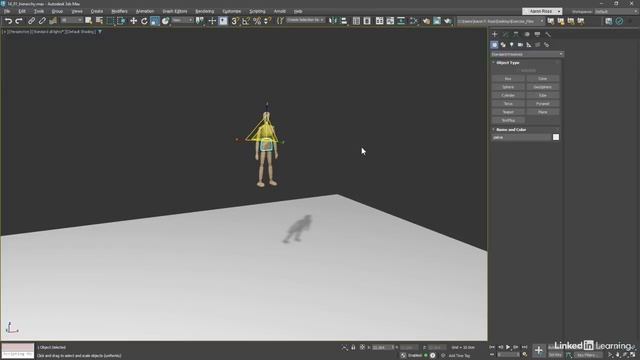Click the object color swatch

point(556,137)
